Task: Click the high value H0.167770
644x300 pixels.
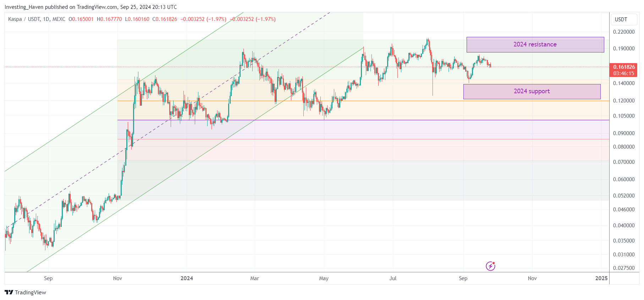Action: pos(109,19)
